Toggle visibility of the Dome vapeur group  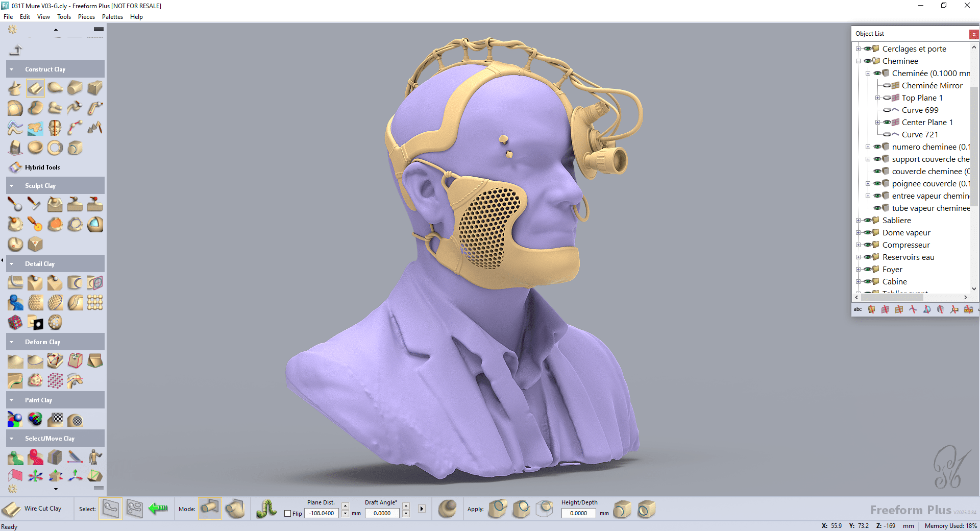[x=869, y=232]
